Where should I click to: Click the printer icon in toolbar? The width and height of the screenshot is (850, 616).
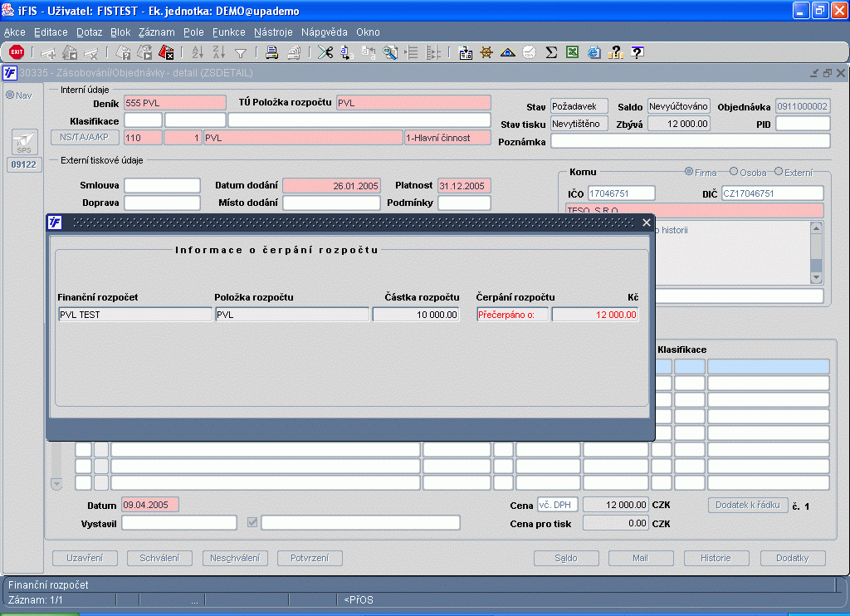272,52
